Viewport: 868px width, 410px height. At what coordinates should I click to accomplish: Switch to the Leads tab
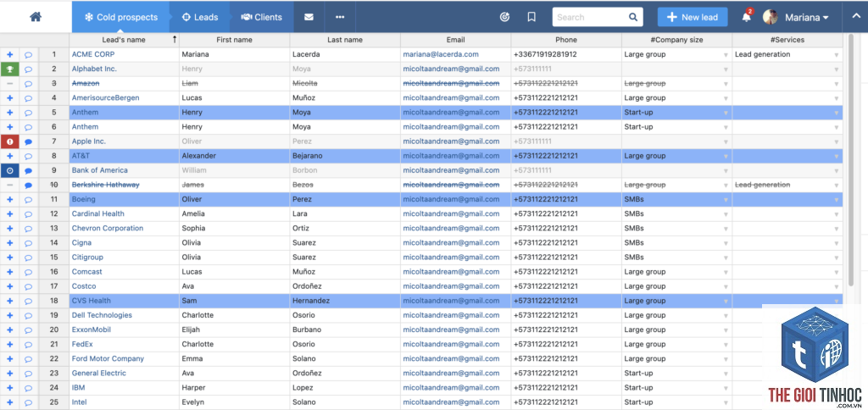(200, 17)
